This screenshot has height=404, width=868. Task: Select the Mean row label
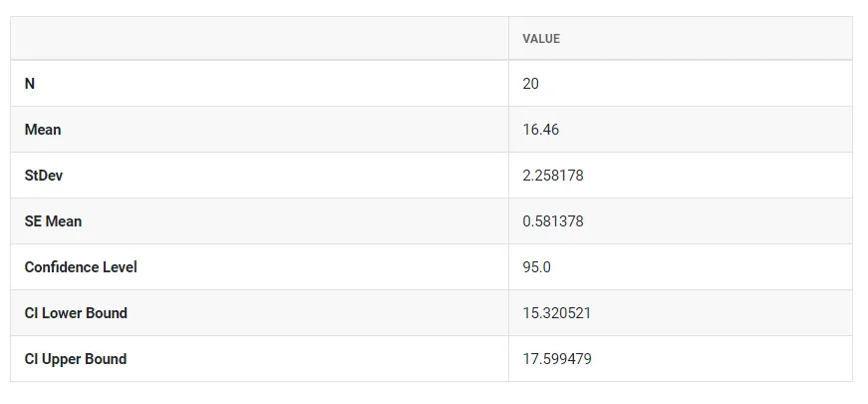pos(43,130)
